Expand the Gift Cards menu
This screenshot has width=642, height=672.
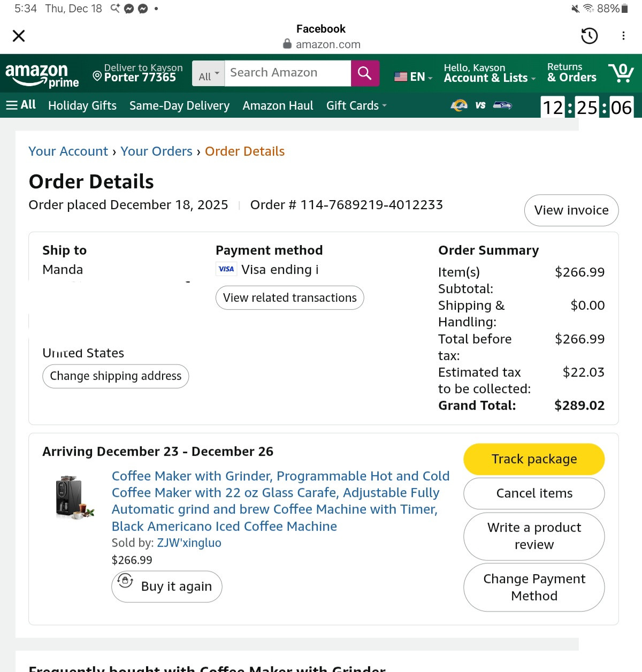coord(356,106)
